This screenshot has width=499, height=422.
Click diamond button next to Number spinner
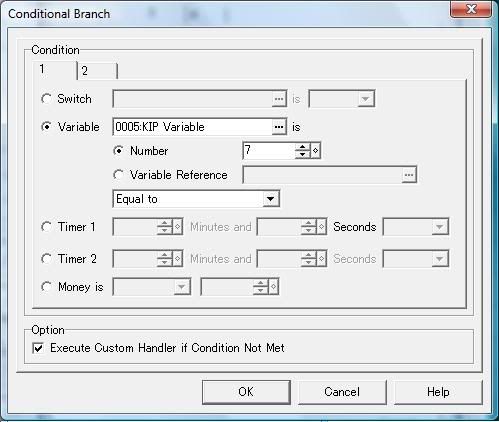pyautogui.click(x=315, y=151)
